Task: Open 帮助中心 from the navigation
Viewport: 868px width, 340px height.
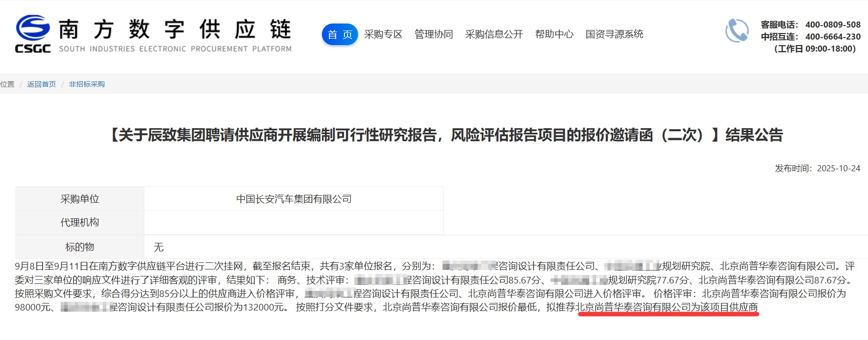Action: pos(554,35)
